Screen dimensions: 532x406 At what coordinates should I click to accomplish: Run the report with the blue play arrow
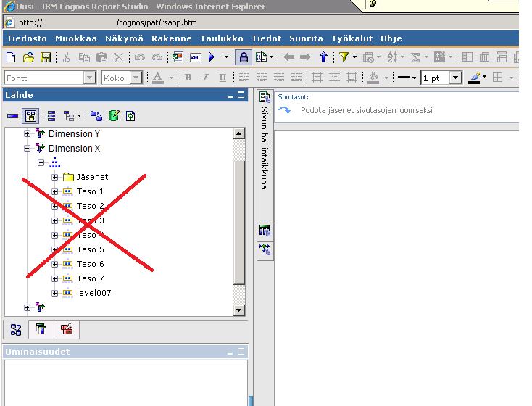pos(212,57)
